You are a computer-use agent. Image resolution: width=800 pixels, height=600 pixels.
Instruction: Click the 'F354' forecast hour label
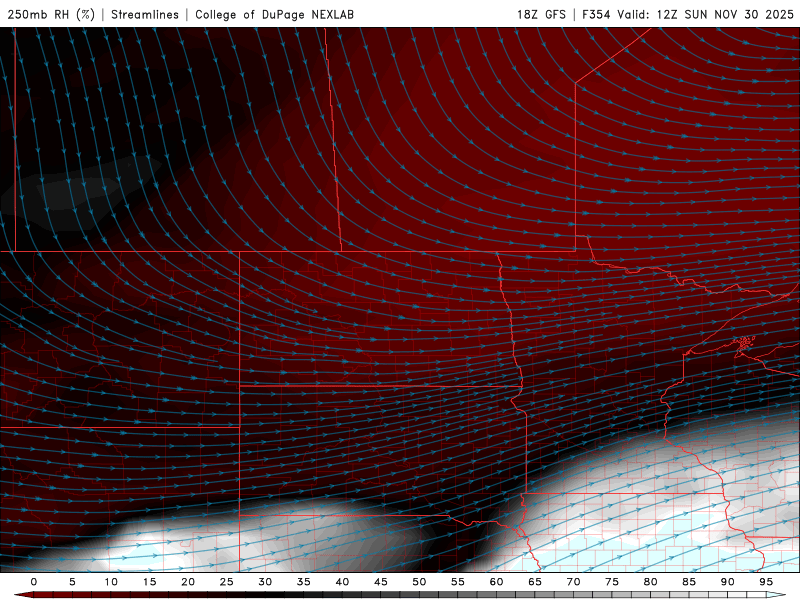(x=596, y=14)
